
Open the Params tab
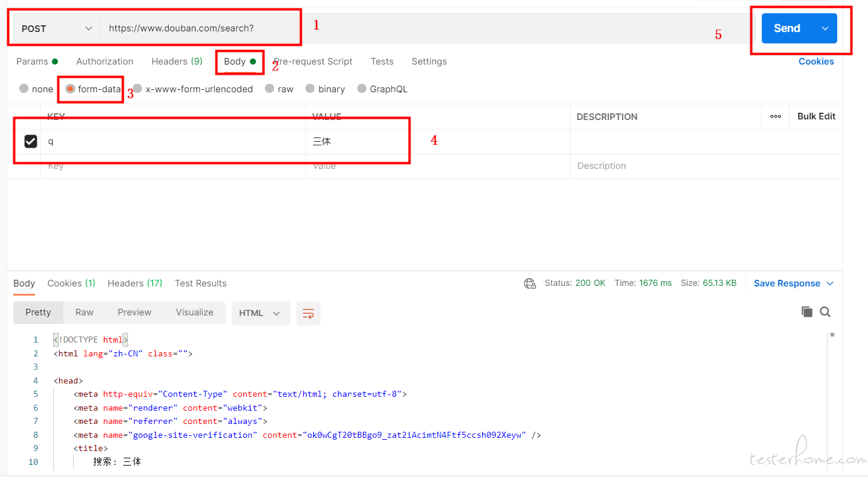[37, 62]
